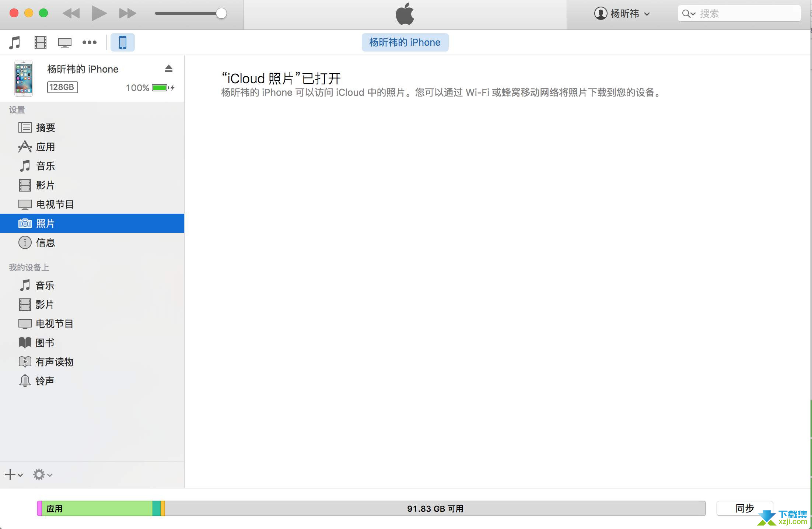Screen dimensions: 812x529
Task: Click the teal storage segment in capacity bar
Action: pos(156,508)
